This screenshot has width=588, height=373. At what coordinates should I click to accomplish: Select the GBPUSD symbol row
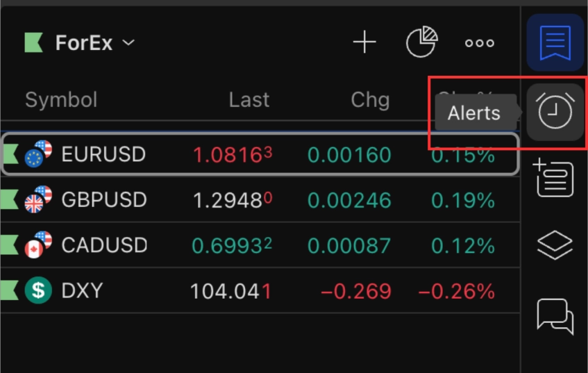(x=104, y=200)
